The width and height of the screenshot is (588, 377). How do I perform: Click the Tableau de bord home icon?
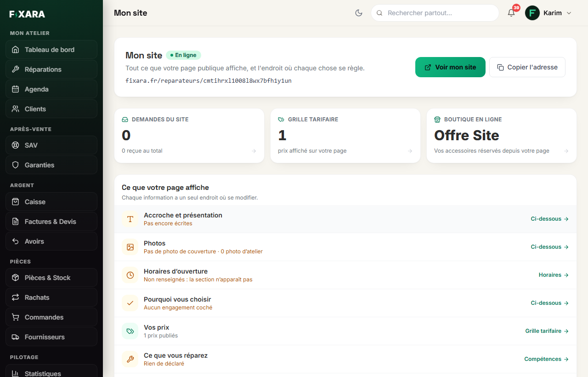[16, 50]
